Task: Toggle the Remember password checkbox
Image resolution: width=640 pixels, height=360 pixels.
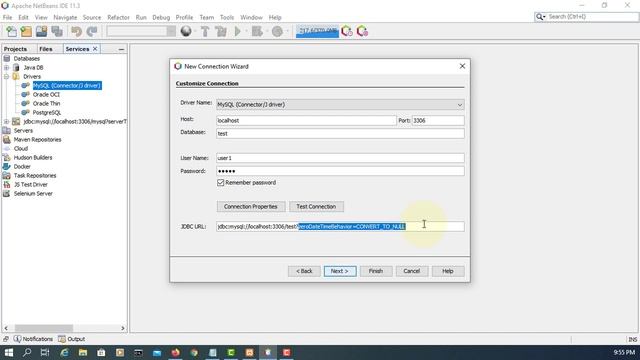Action: point(221,182)
